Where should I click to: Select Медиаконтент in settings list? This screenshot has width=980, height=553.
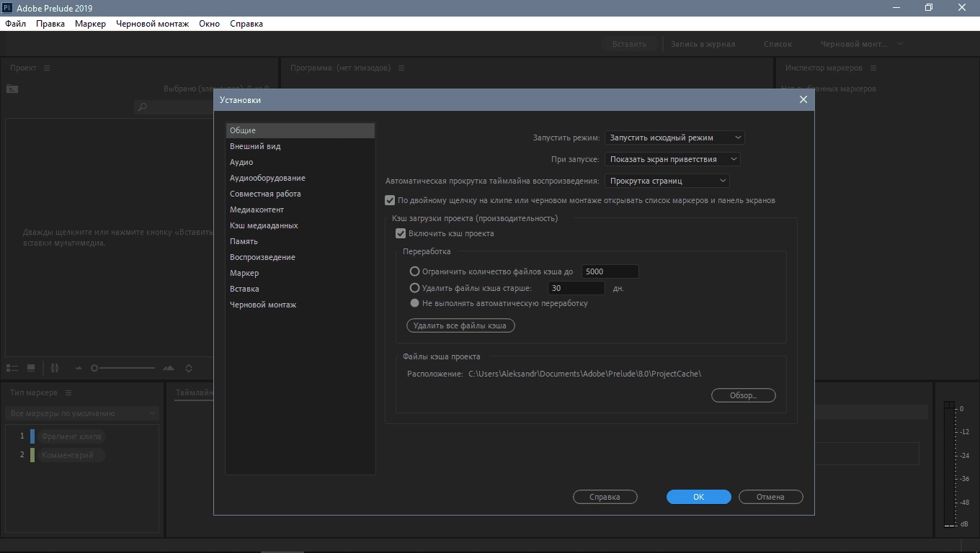[x=300, y=210]
